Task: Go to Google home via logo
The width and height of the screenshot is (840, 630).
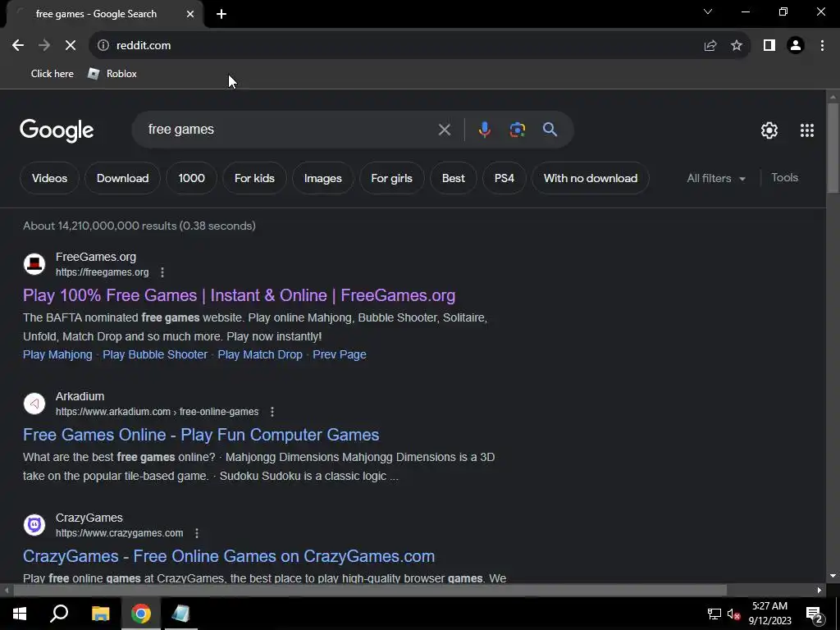Action: click(57, 130)
